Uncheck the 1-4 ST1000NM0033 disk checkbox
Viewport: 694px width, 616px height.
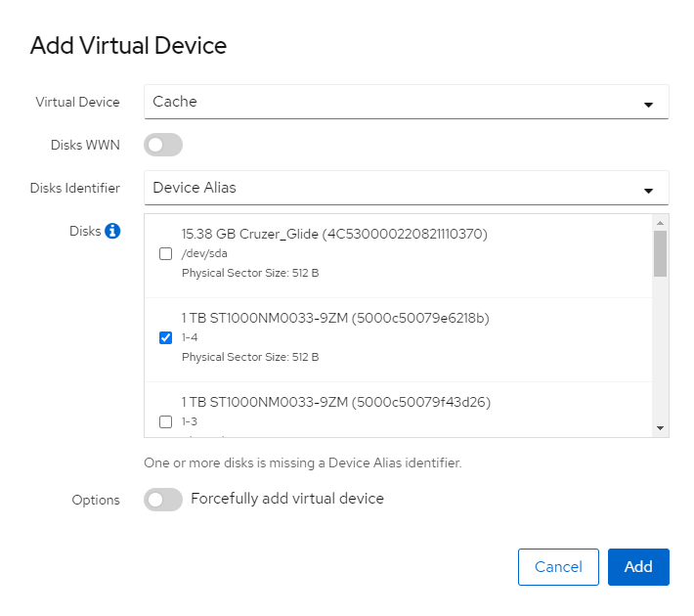[165, 338]
